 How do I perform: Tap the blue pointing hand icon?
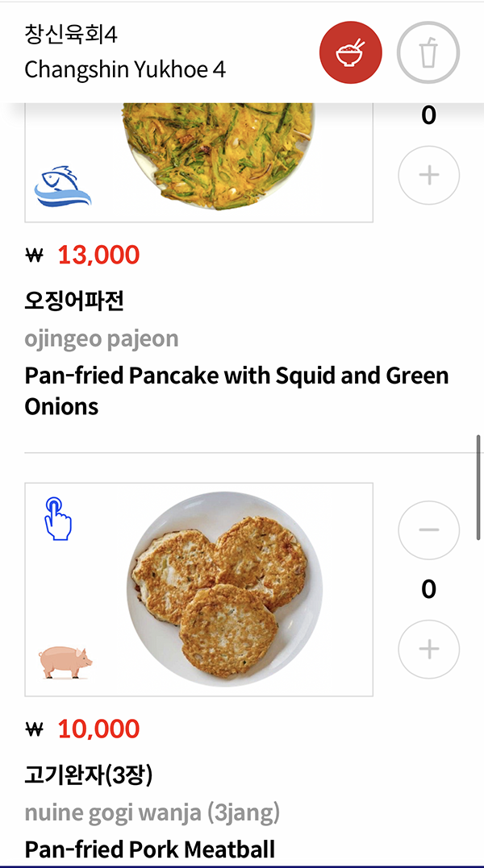pos(57,518)
